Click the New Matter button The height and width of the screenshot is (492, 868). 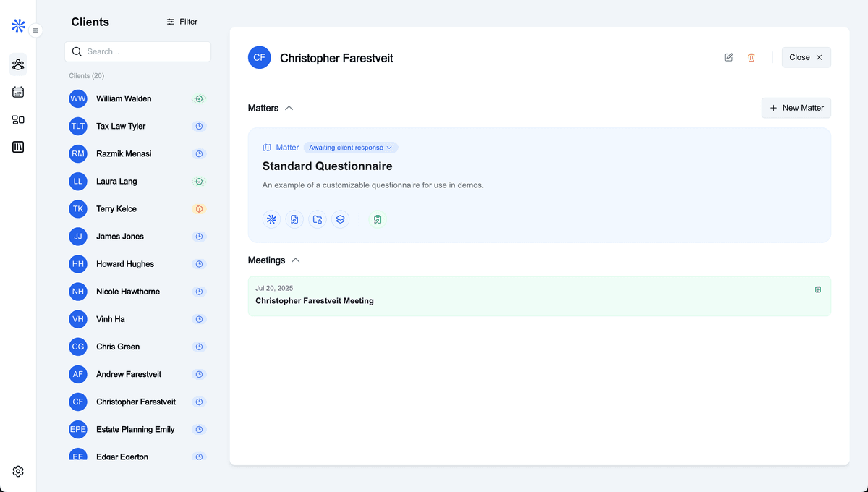796,108
